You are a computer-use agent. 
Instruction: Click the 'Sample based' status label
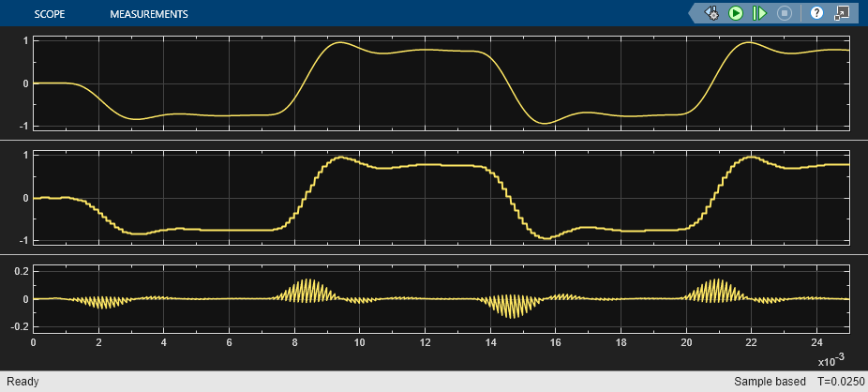(770, 382)
